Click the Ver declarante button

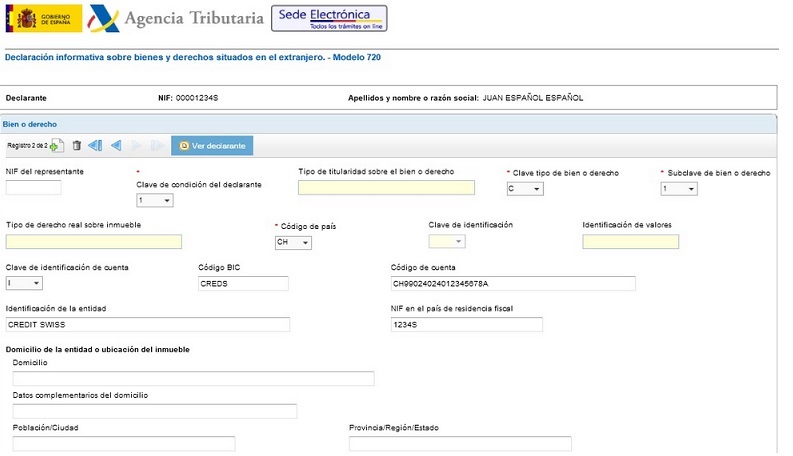pyautogui.click(x=212, y=146)
